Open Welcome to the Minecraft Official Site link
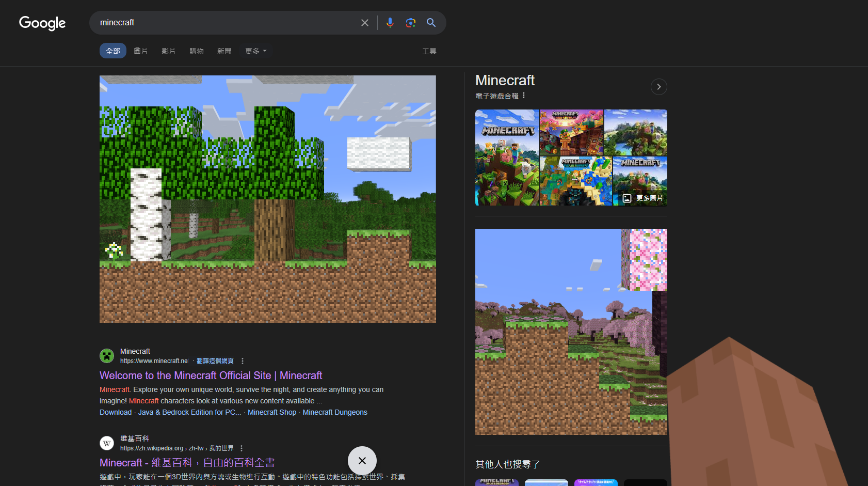868x486 pixels. tap(211, 375)
